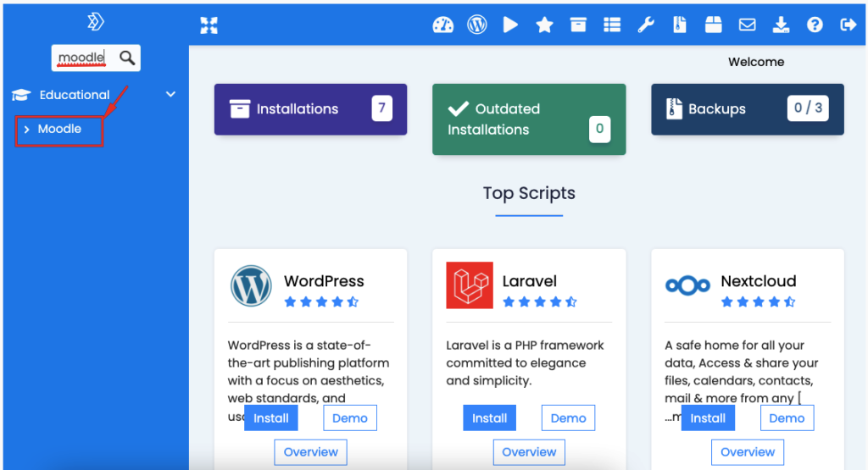The image size is (868, 470).
Task: Click the WordPress script title
Action: point(324,281)
